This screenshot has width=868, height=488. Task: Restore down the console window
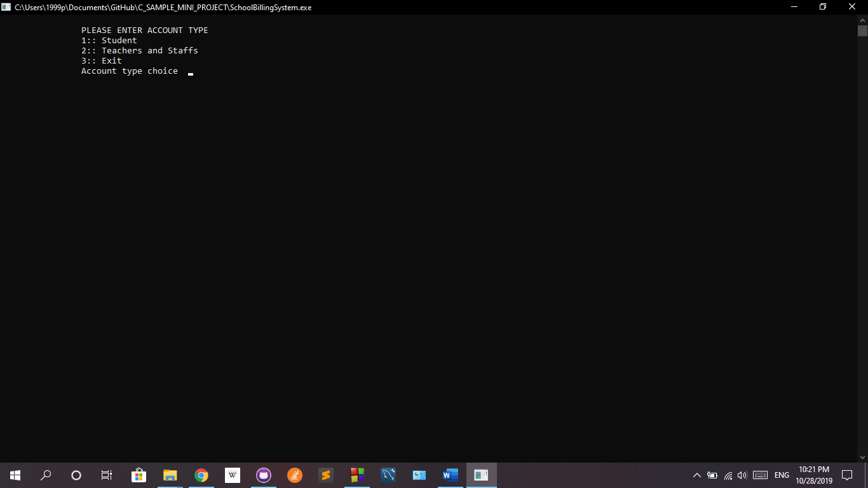click(823, 7)
